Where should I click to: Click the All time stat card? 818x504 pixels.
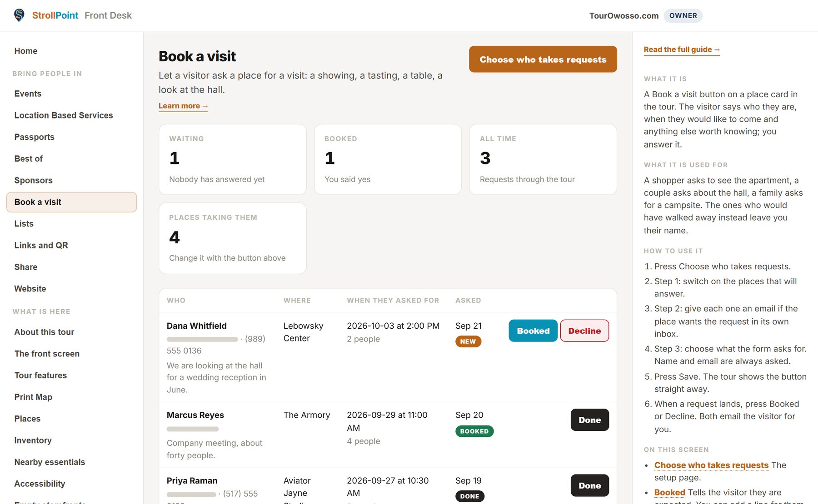pyautogui.click(x=543, y=159)
